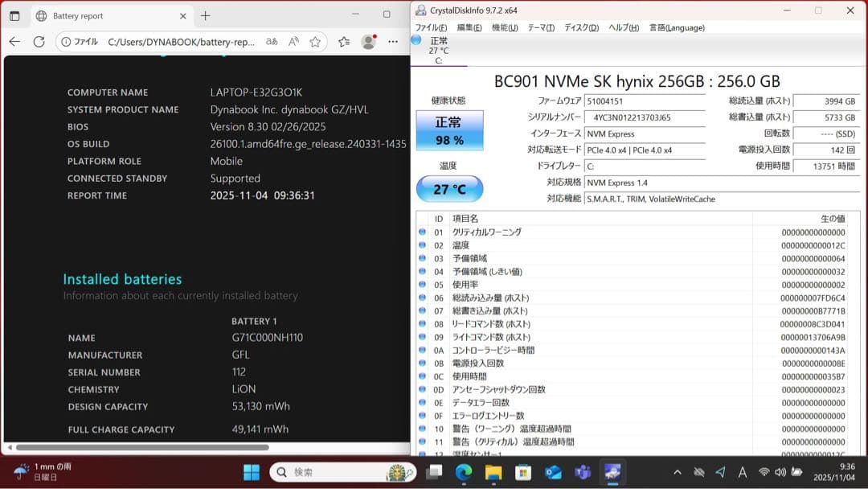Image resolution: width=868 pixels, height=489 pixels.
Task: Click the read aloud icon in Edge's address bar
Action: tap(293, 40)
